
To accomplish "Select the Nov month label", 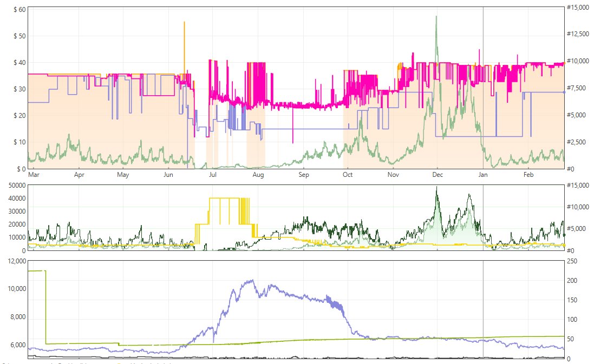I will point(393,175).
